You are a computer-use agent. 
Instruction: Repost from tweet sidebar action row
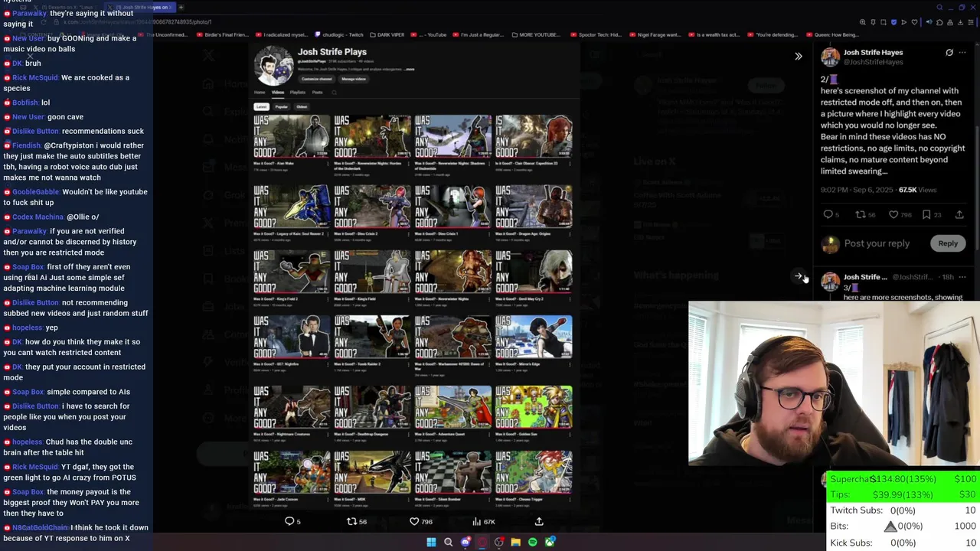tap(860, 214)
